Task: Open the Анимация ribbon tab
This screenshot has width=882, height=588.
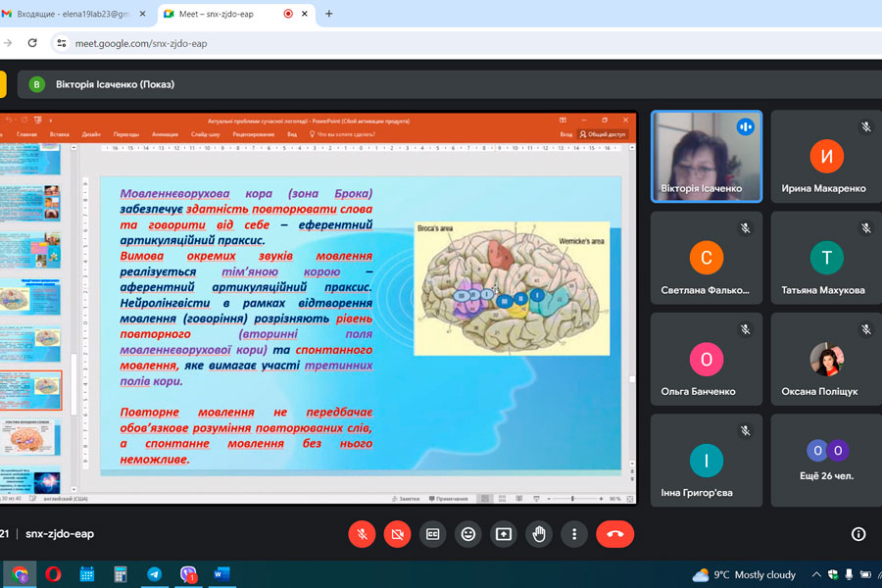Action: coord(165,134)
